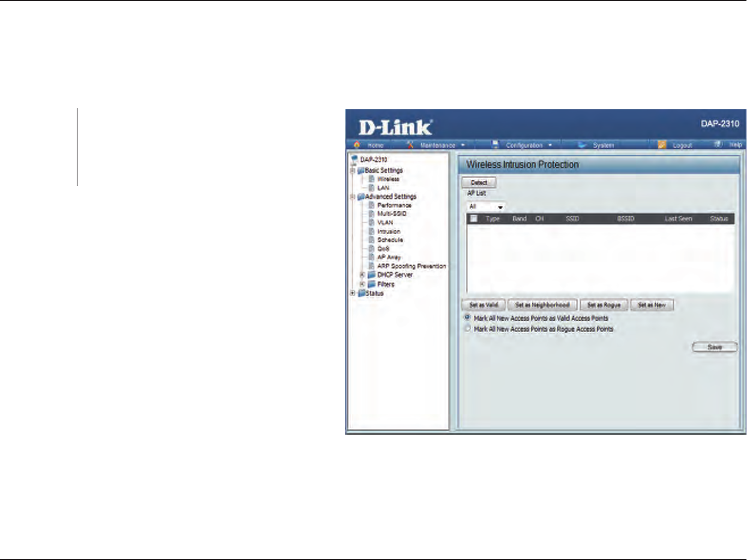Image resolution: width=747 pixels, height=560 pixels.
Task: Click the SSID column header
Action: (x=572, y=219)
